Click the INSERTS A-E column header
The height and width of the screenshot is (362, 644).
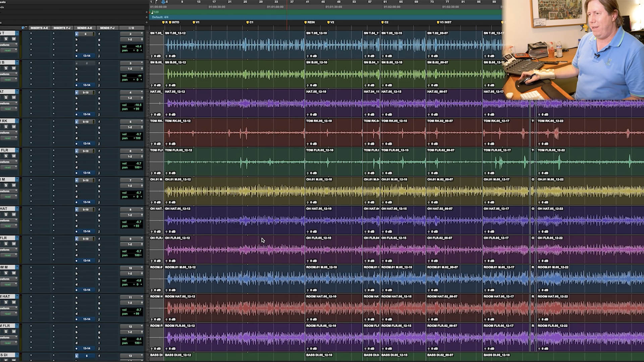[x=39, y=28]
